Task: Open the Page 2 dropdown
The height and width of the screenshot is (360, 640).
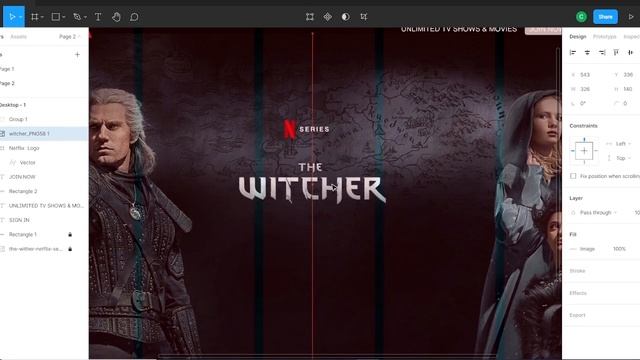Action: click(x=69, y=37)
